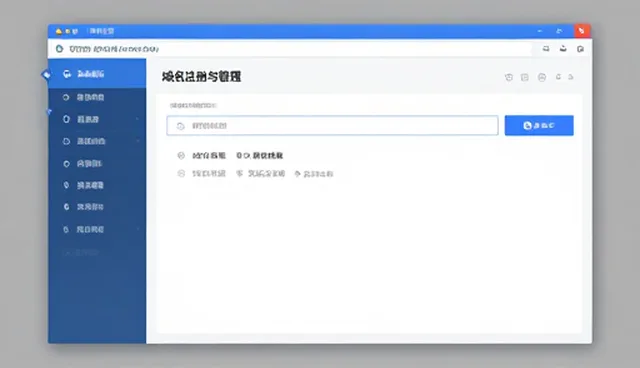Click the ring icon of the second sidebar item

coord(66,97)
